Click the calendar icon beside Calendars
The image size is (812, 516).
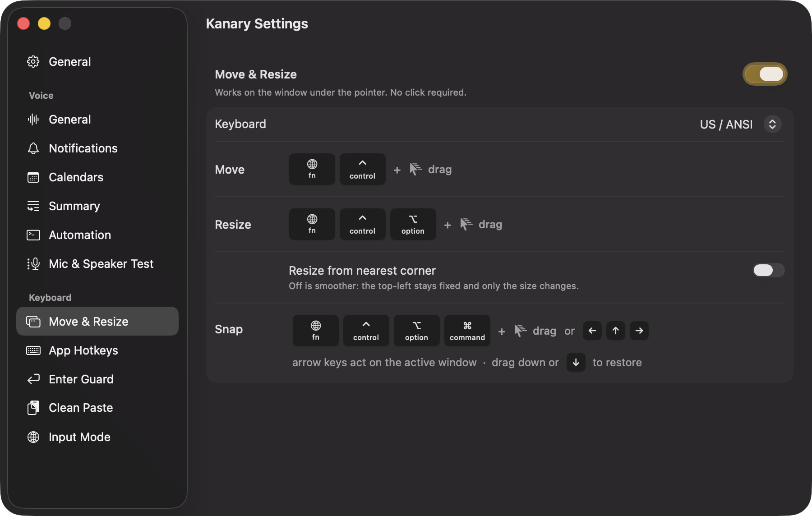tap(33, 177)
